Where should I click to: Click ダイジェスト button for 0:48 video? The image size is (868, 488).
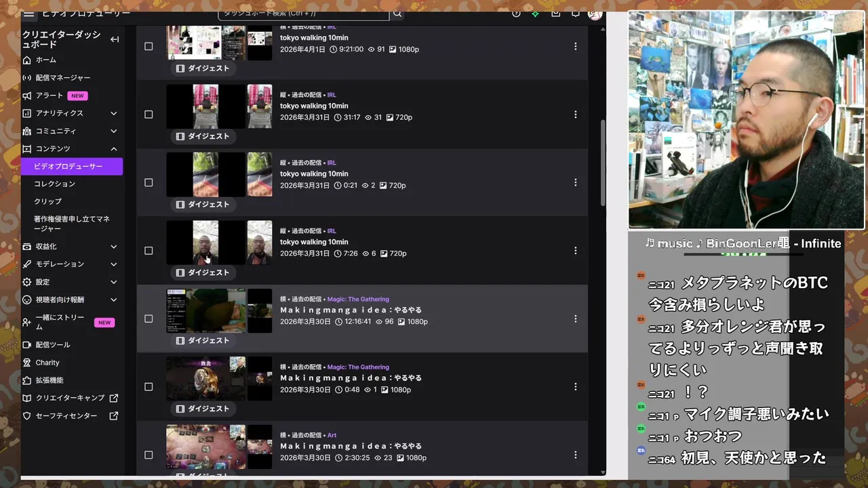coord(203,409)
